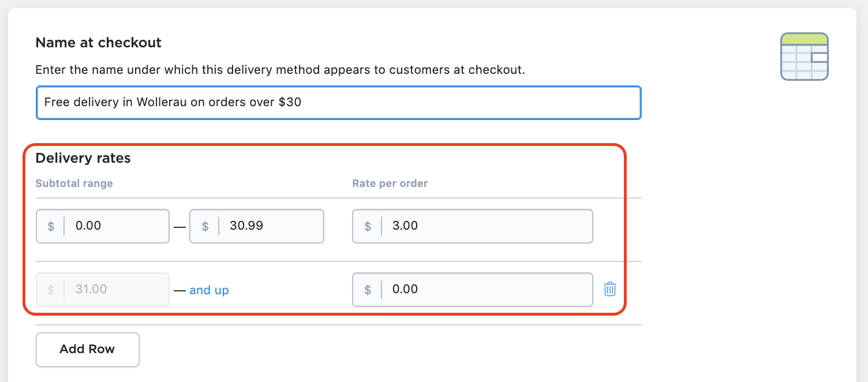The image size is (868, 382).
Task: Click the delivery method name description text
Action: coord(280,70)
